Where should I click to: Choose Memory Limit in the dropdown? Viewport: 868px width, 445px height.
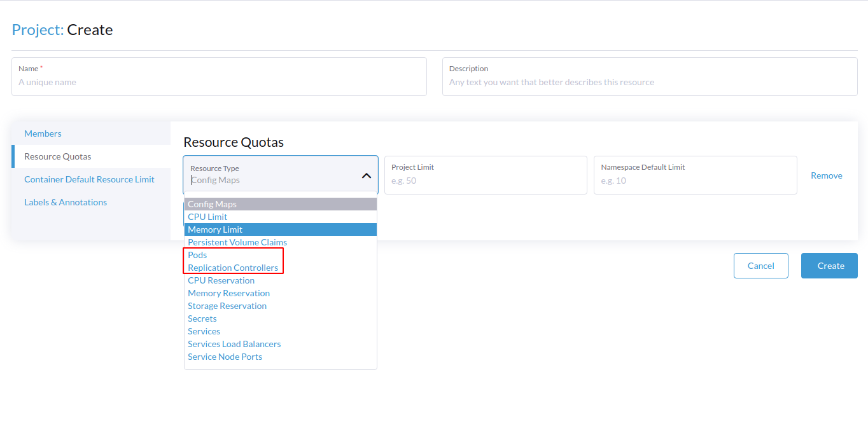(214, 229)
